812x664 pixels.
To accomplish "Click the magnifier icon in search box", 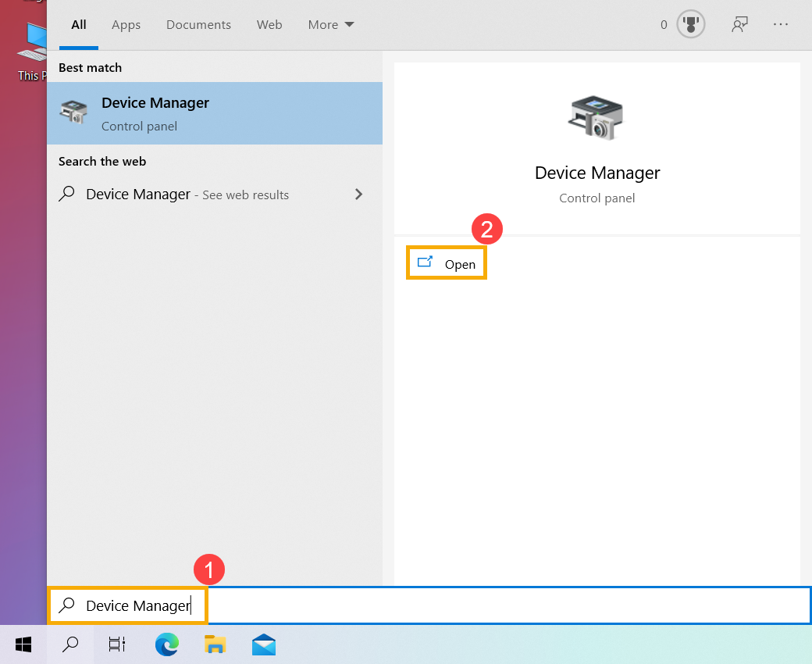I will pos(67,605).
